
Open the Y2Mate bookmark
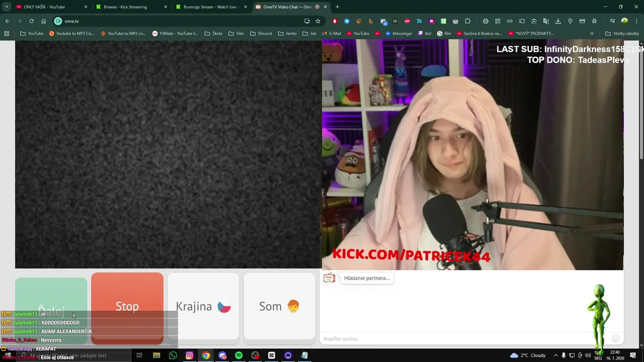175,34
